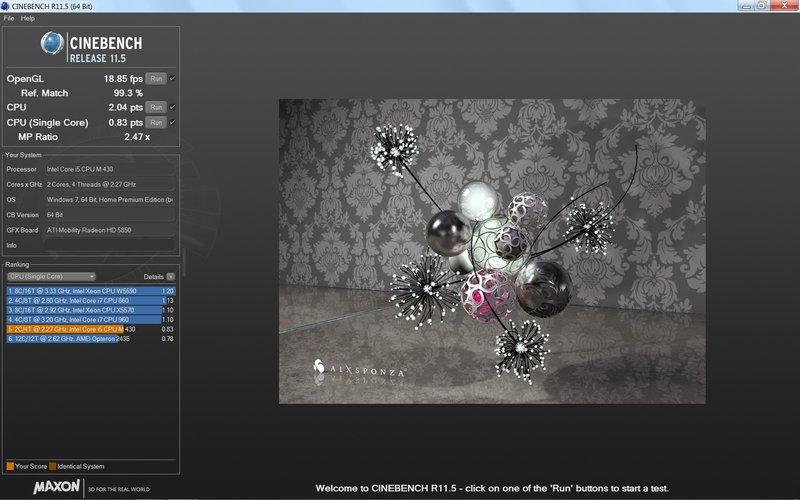Click the GFX Board value ATI Mobility Radeon

(110, 230)
